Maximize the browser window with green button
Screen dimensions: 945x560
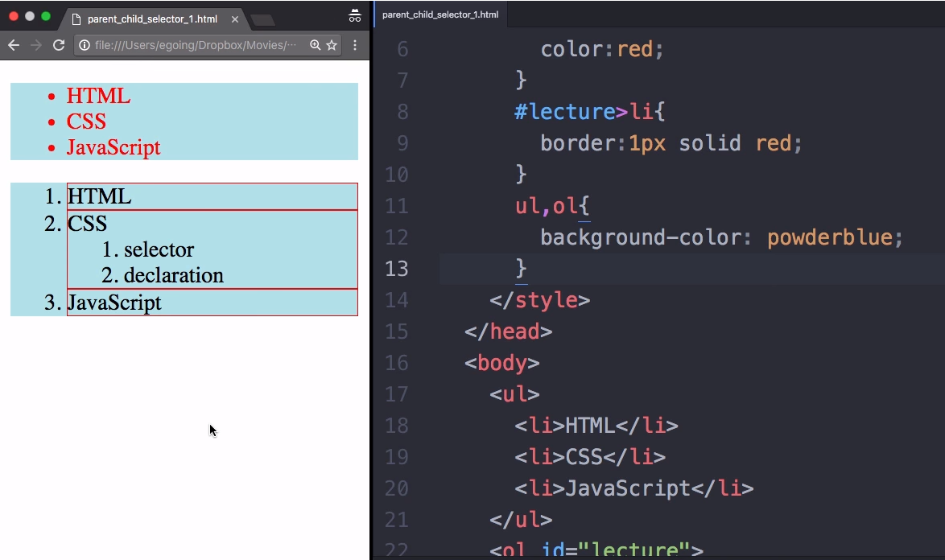coord(46,16)
